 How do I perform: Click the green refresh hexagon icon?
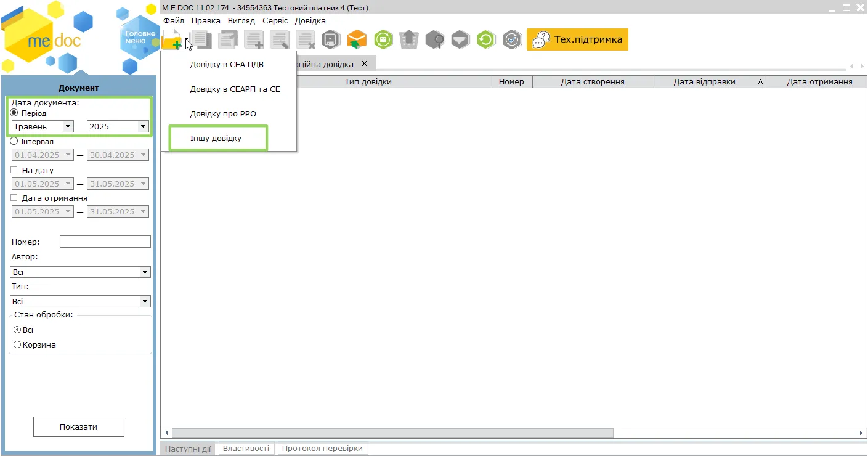click(x=487, y=40)
